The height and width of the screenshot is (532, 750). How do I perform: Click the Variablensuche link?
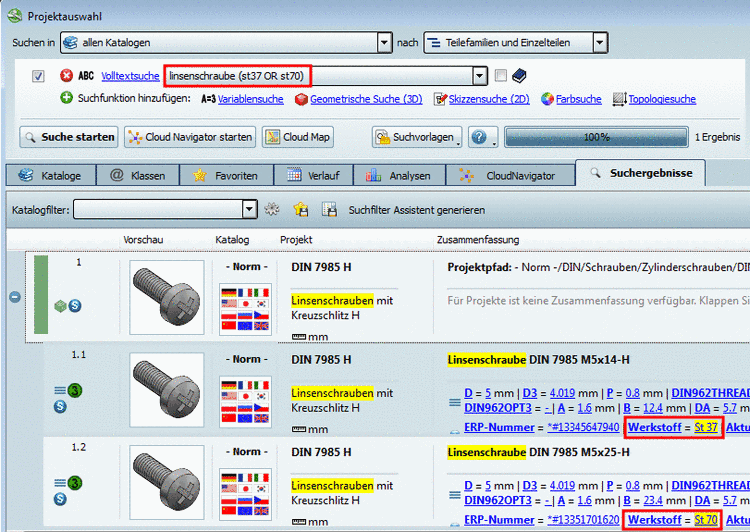tap(251, 99)
